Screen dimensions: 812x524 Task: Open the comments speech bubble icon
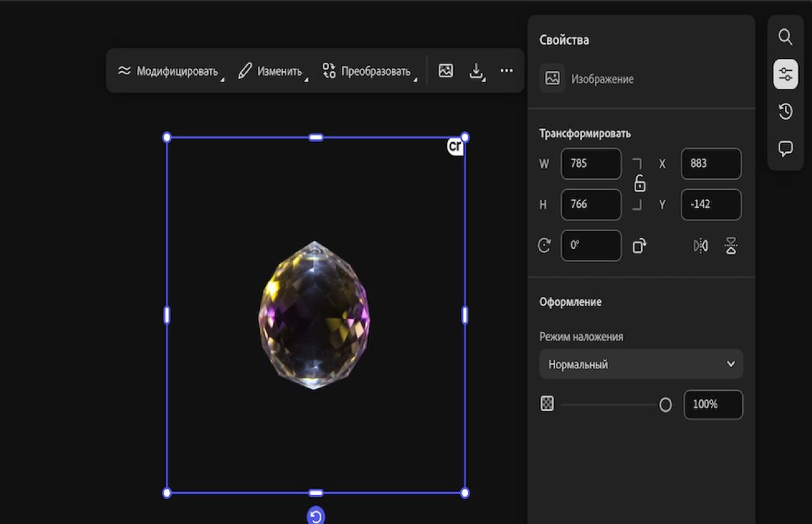pyautogui.click(x=785, y=149)
